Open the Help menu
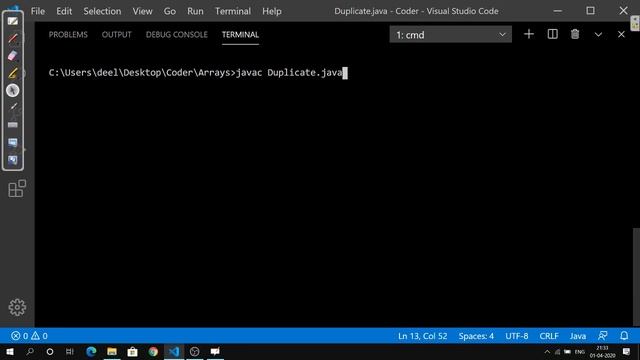This screenshot has width=640, height=360. pos(271,11)
